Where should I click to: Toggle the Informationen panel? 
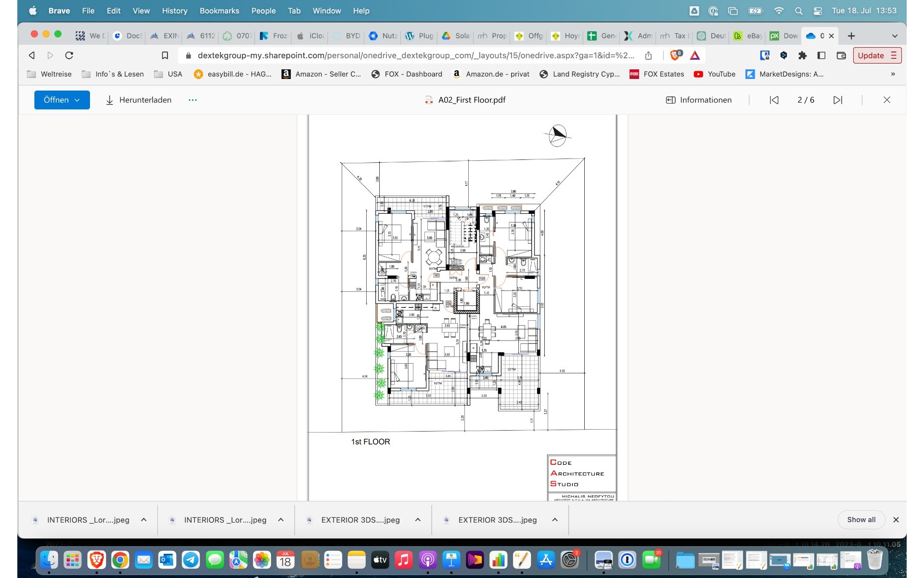[698, 100]
